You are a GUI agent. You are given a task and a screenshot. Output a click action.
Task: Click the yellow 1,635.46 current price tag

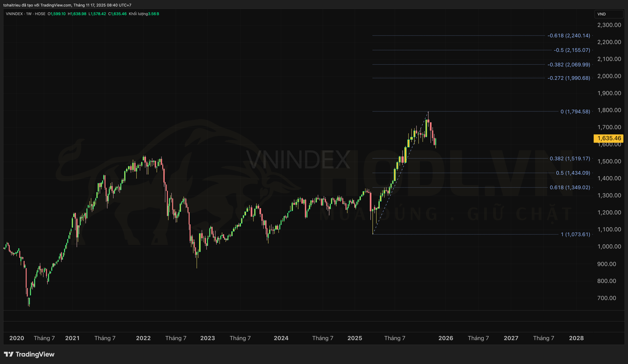(x=609, y=138)
